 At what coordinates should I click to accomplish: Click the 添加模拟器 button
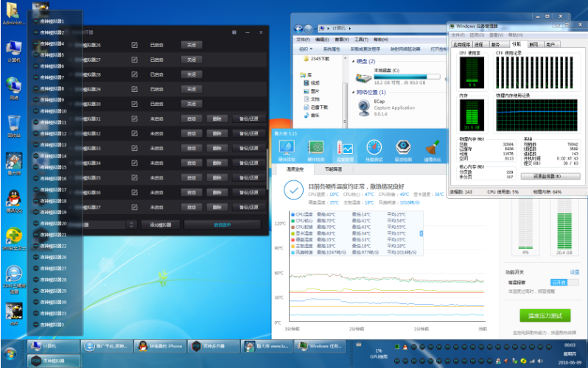pyautogui.click(x=161, y=224)
